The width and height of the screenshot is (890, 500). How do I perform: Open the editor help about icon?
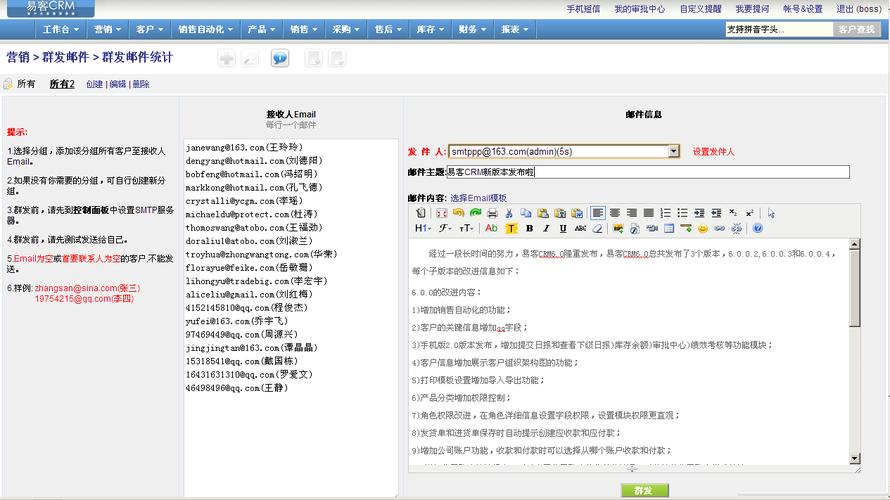757,228
